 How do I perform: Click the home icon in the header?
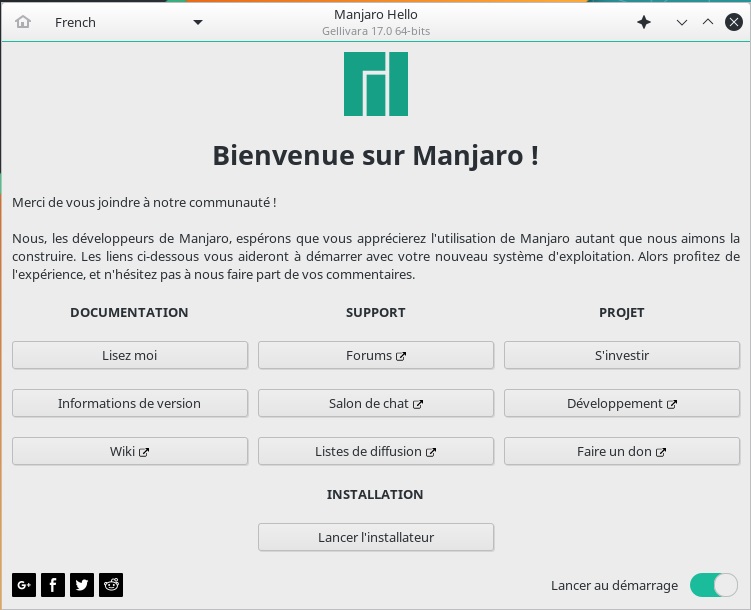(x=23, y=22)
